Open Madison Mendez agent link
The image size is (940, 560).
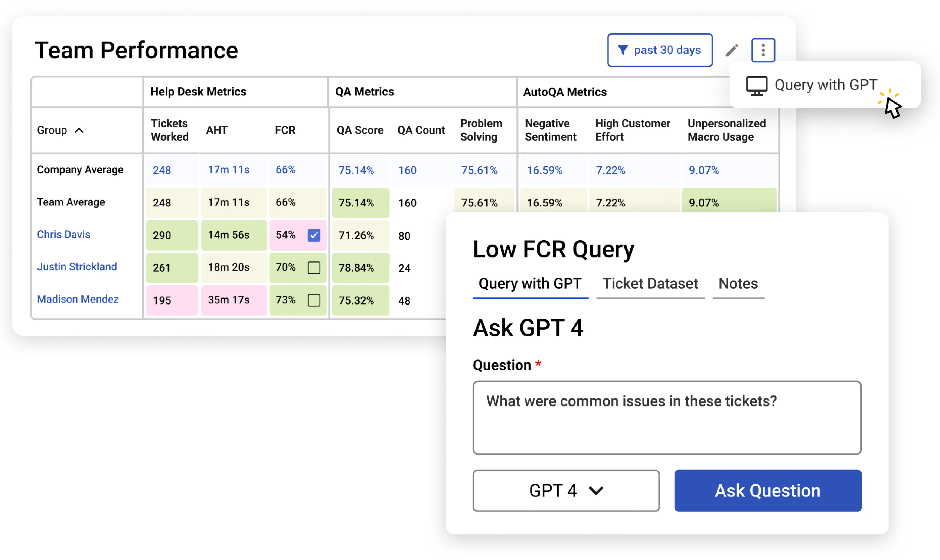pyautogui.click(x=78, y=299)
